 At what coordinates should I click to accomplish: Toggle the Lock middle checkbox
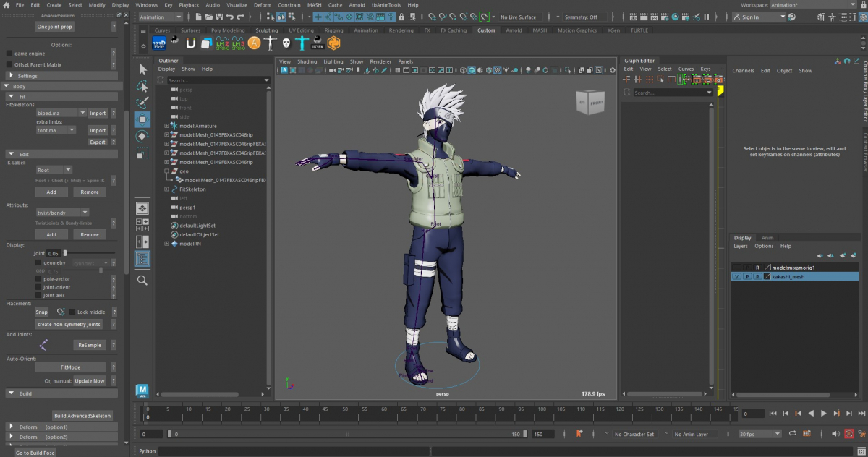[72, 312]
